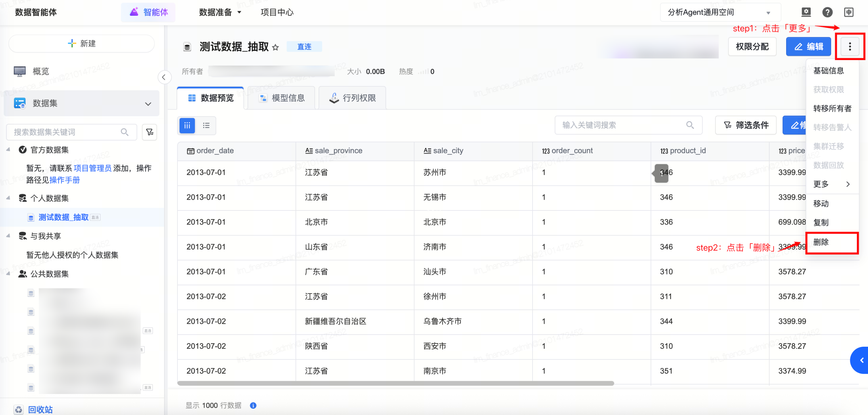The image size is (868, 415).
Task: Click the dataset filter icon in sidebar
Action: click(149, 132)
